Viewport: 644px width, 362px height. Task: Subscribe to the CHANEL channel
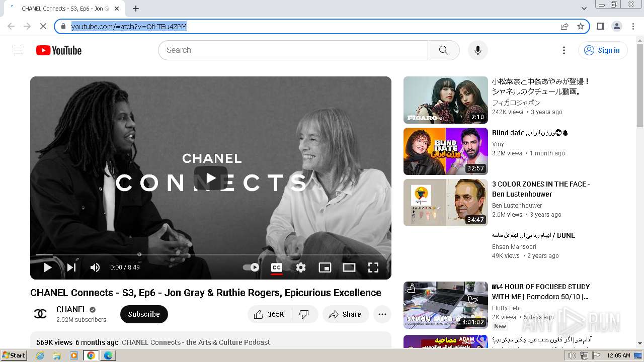(144, 314)
